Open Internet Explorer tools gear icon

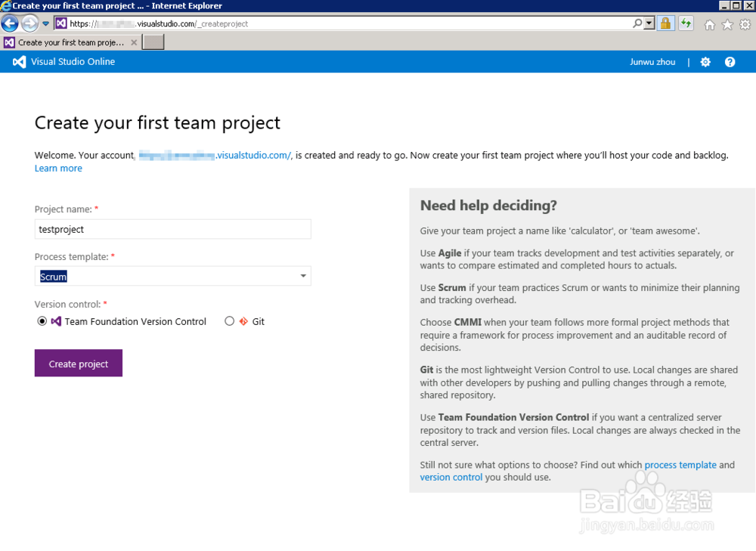(x=745, y=23)
